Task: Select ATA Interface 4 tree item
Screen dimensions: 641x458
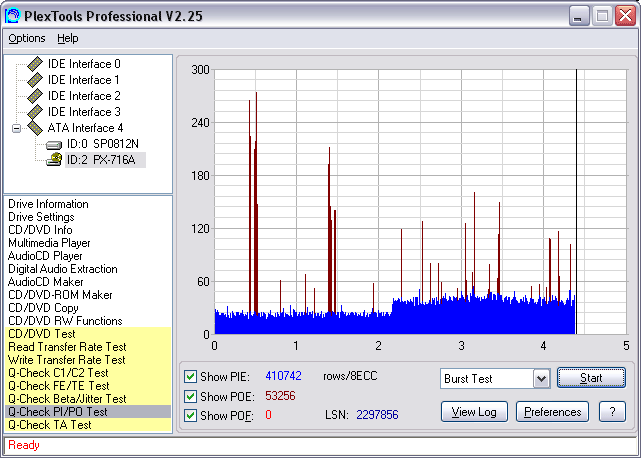Action: tap(85, 128)
